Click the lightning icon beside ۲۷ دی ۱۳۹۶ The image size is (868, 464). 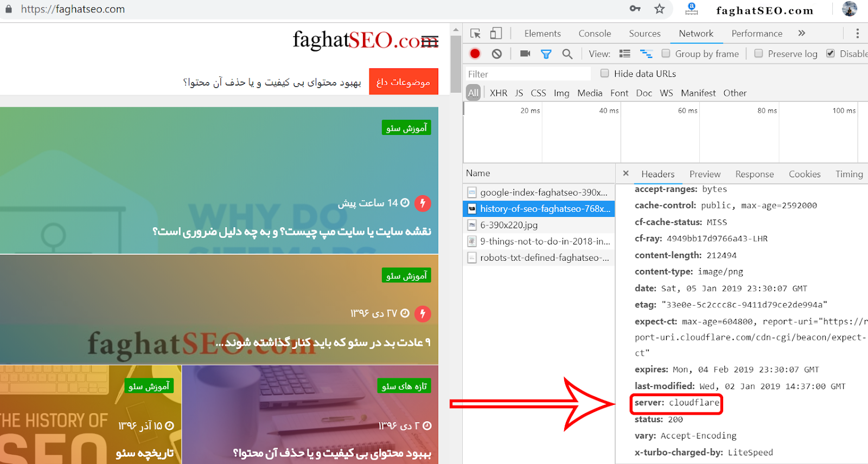423,314
